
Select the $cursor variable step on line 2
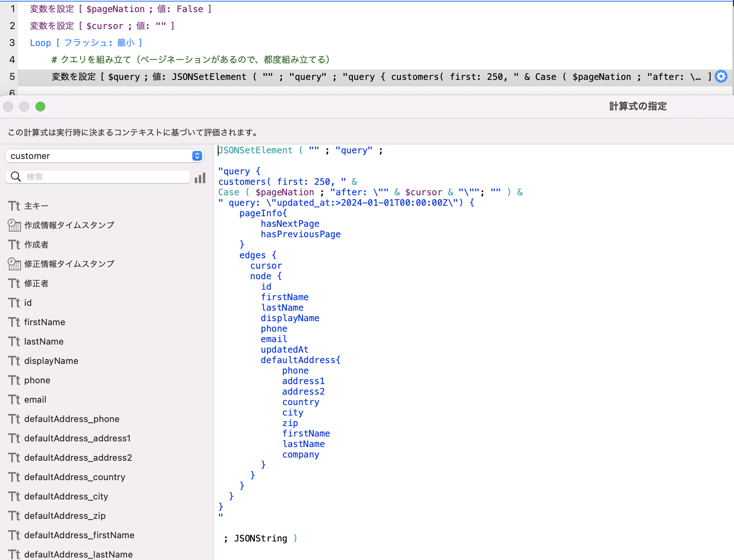pos(101,25)
